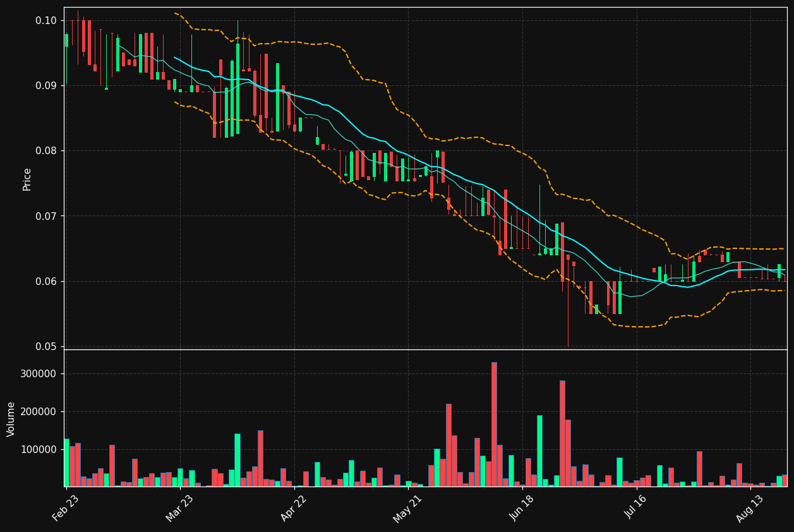Click the 0.07 price axis label

pyautogui.click(x=47, y=216)
